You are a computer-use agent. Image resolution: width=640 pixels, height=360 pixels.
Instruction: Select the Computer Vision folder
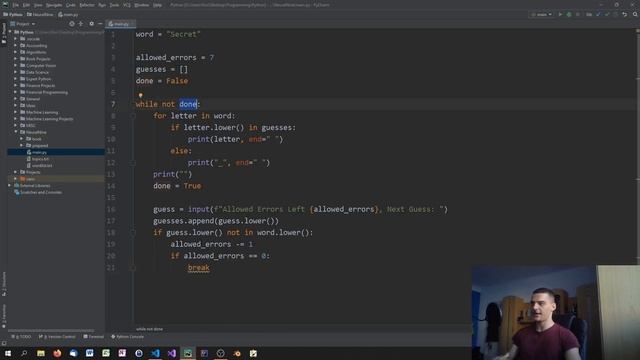(41, 65)
